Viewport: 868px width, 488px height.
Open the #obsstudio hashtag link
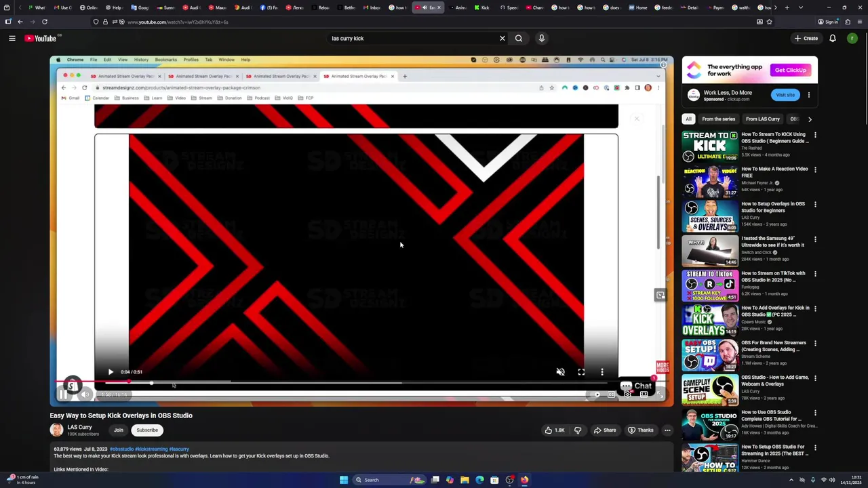click(122, 449)
